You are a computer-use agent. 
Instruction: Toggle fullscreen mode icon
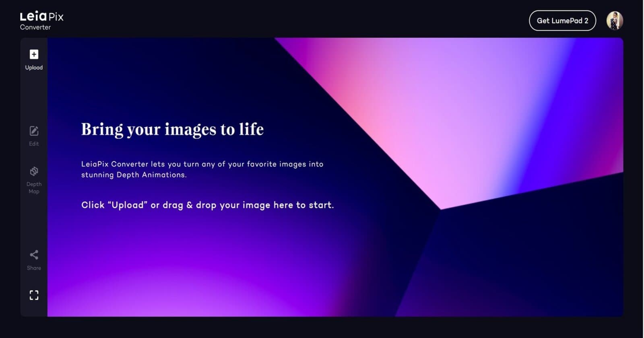pyautogui.click(x=34, y=295)
